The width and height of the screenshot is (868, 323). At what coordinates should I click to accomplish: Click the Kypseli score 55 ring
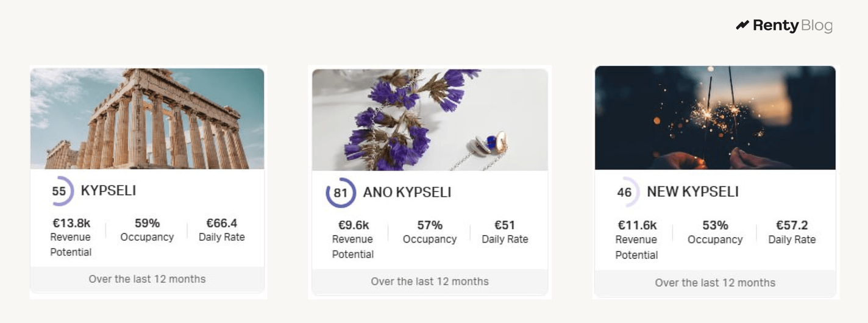(x=59, y=191)
